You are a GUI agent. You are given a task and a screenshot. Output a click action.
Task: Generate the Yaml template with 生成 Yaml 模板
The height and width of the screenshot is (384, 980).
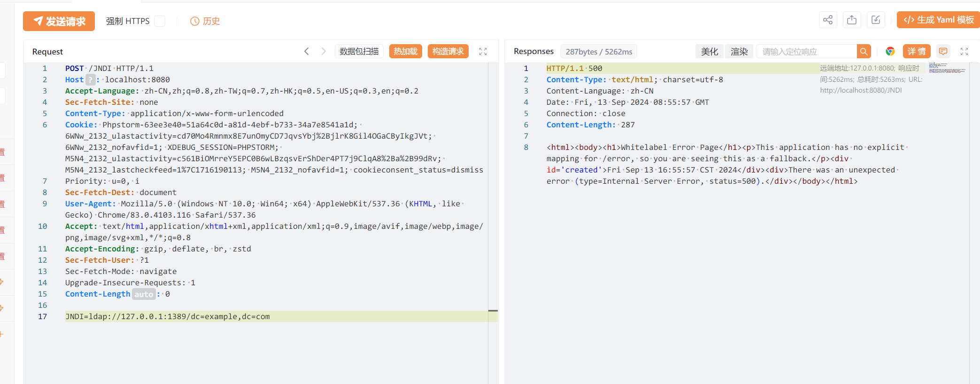click(938, 20)
